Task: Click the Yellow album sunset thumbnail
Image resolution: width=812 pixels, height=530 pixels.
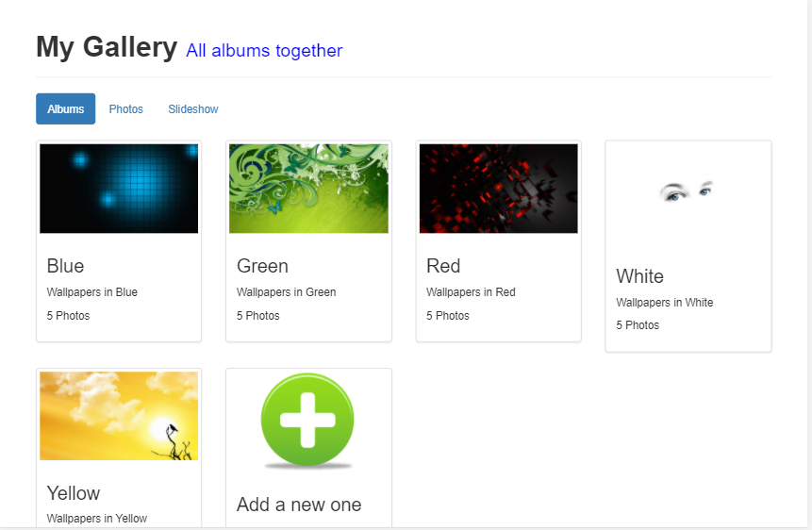Action: coord(119,416)
